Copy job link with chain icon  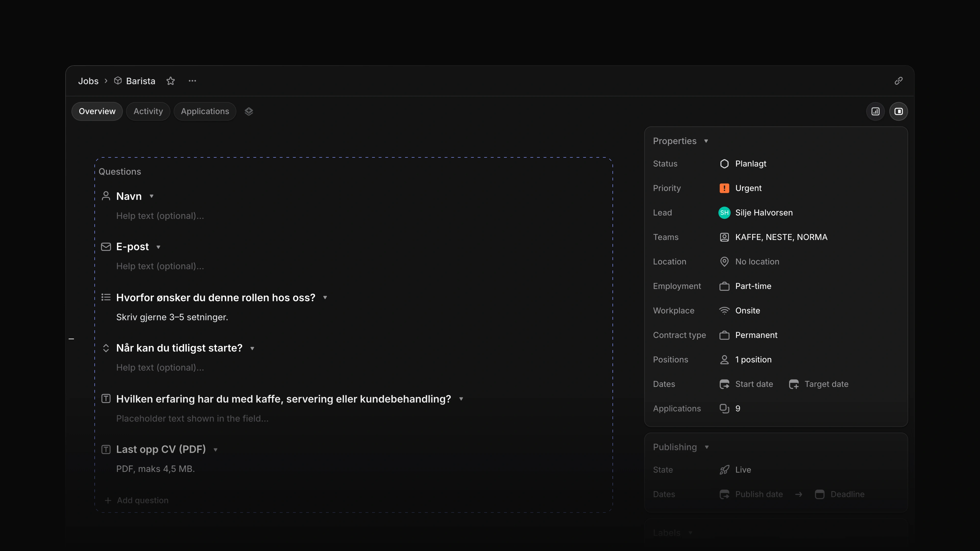coord(899,81)
